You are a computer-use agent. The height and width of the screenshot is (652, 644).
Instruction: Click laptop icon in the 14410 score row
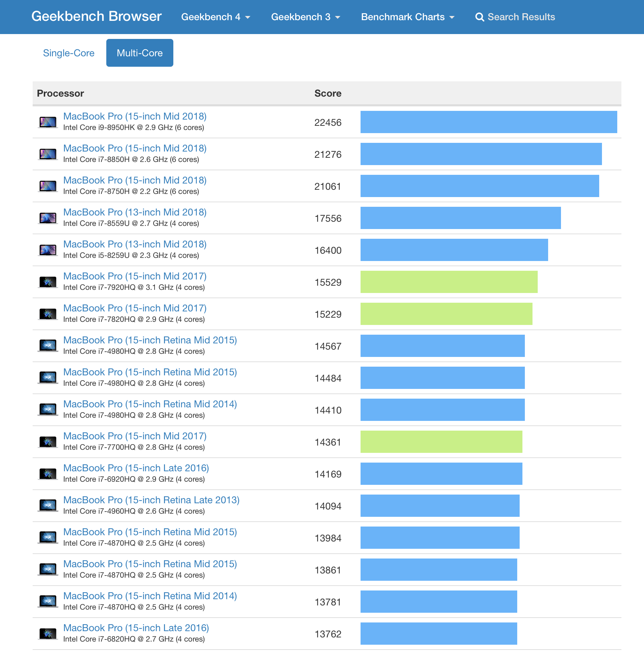tap(48, 410)
